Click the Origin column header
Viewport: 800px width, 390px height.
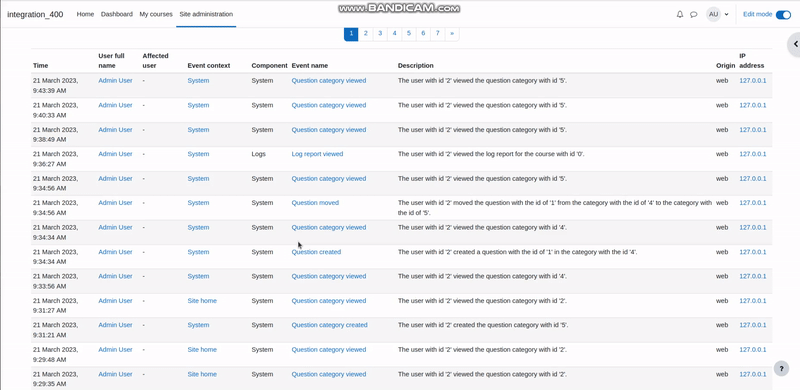click(726, 65)
